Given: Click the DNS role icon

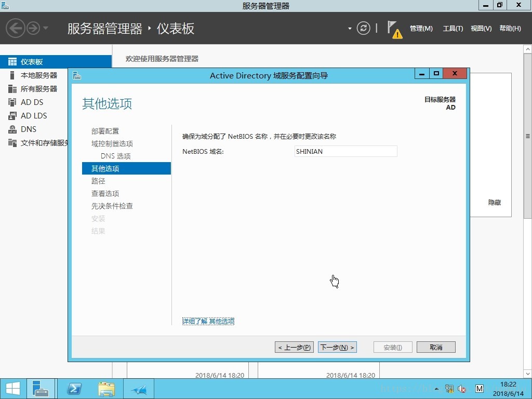Looking at the screenshot, I should [x=12, y=129].
